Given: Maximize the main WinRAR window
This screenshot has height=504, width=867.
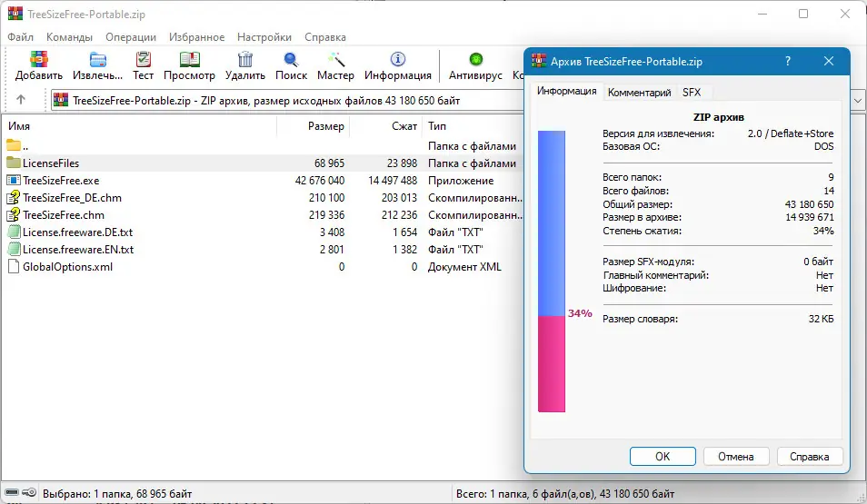Looking at the screenshot, I should pos(803,14).
